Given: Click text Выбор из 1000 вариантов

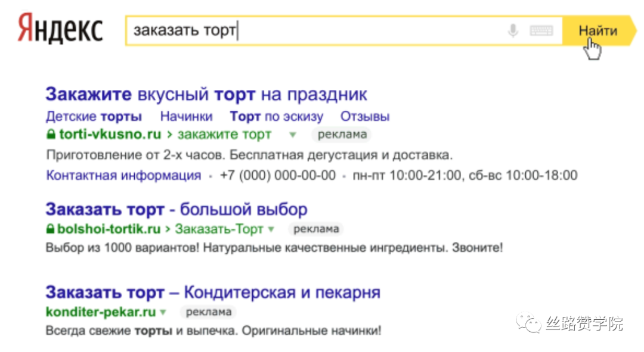Looking at the screenshot, I should coord(122,248).
